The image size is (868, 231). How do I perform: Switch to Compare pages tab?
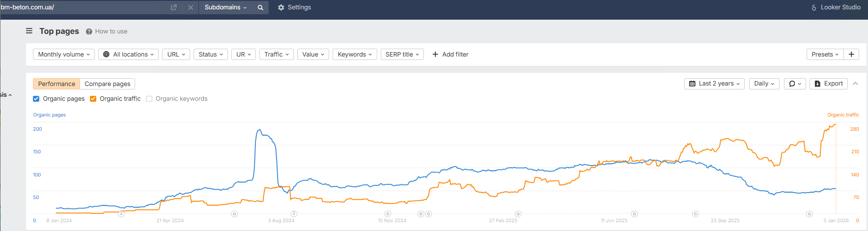click(x=108, y=84)
